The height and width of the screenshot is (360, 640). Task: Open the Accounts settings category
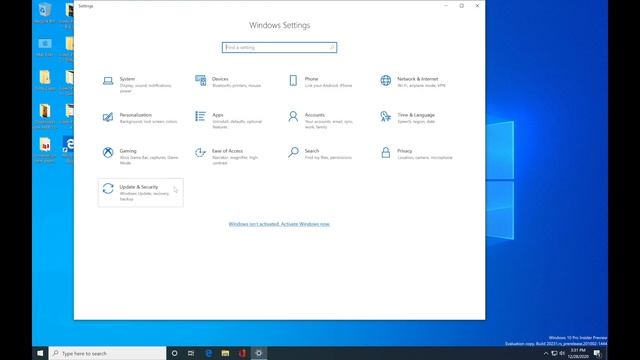coord(325,120)
